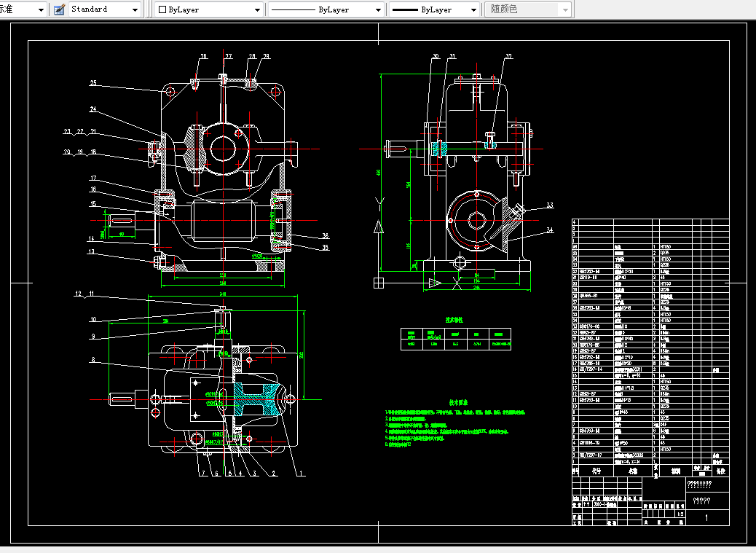Select part balloon number 17
Image resolution: width=756 pixels, height=553 pixels.
click(93, 179)
